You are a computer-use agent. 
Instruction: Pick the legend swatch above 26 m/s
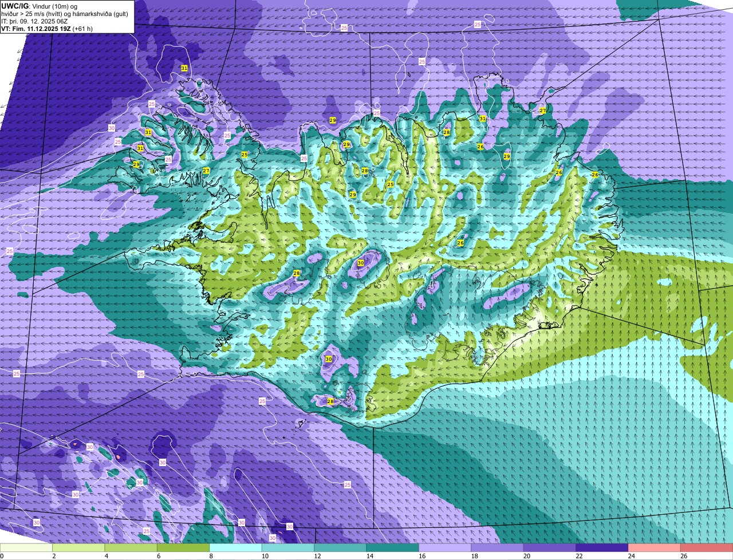point(707,548)
